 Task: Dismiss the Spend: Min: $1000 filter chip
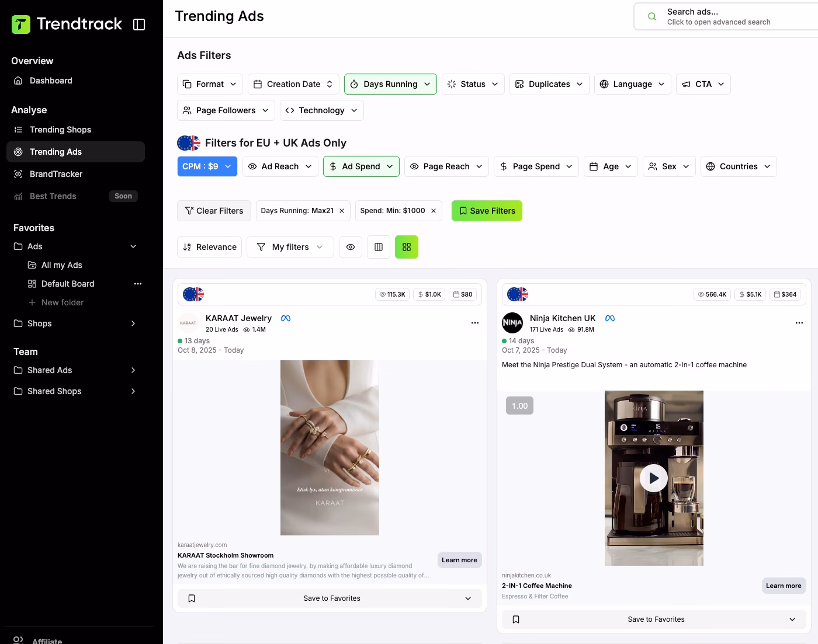432,211
